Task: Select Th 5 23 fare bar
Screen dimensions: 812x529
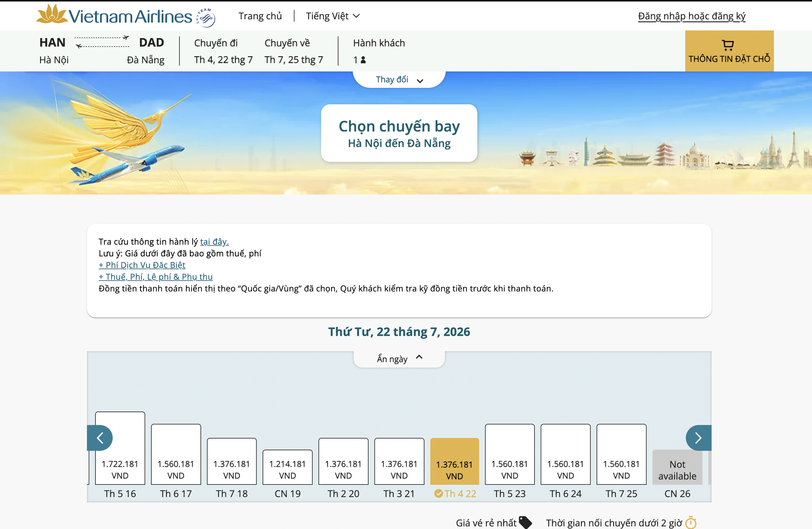Action: [x=510, y=454]
